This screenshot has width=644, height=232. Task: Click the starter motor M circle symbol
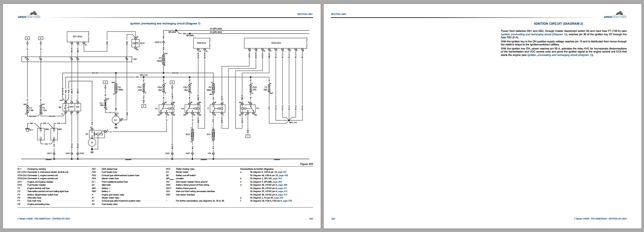tap(92, 143)
